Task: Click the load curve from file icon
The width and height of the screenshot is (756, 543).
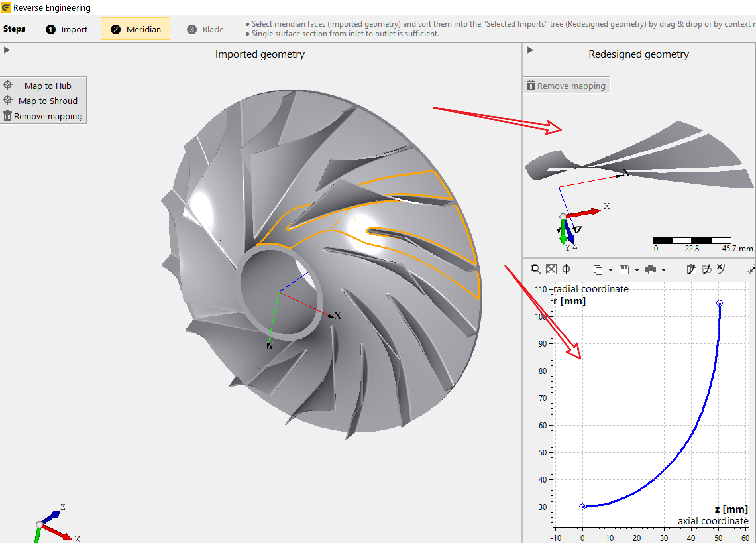Action: pos(706,269)
